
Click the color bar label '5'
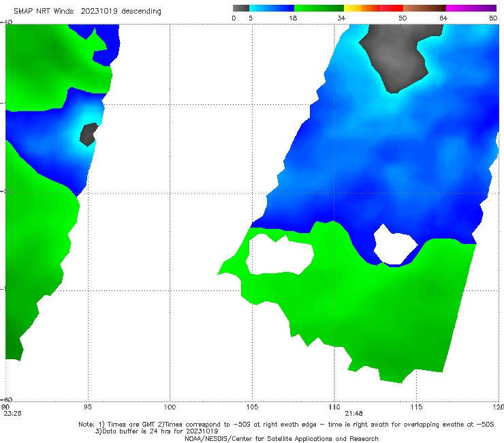251,18
